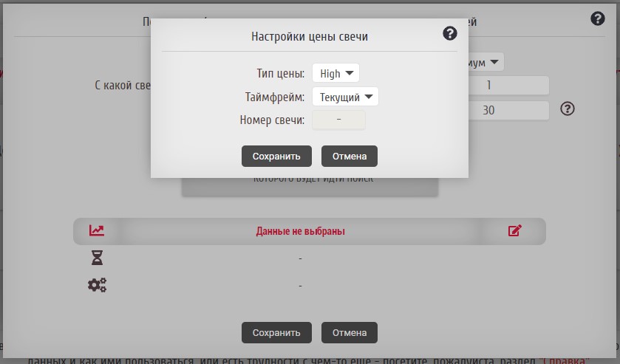Viewport: 620px width, 364px height.
Task: Click the lower 'Отмена' button
Action: coord(349,332)
